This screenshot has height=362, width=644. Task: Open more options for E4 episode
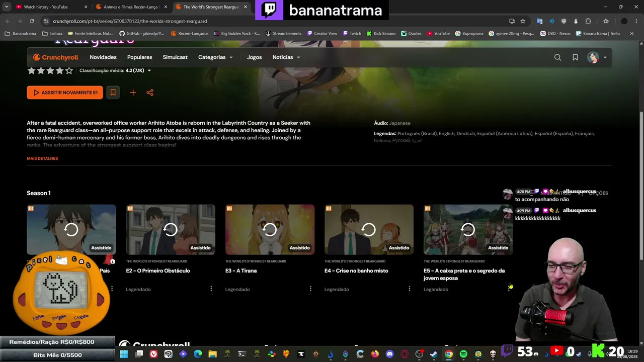410,289
